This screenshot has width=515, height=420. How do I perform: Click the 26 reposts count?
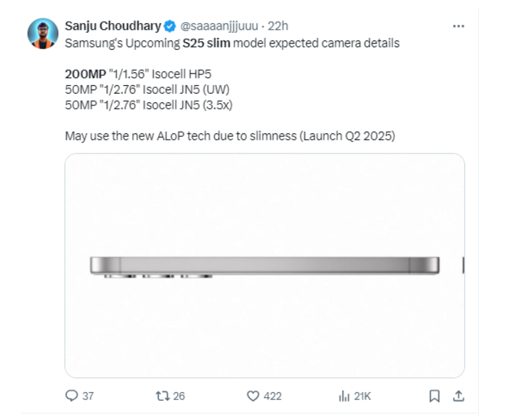pyautogui.click(x=179, y=396)
